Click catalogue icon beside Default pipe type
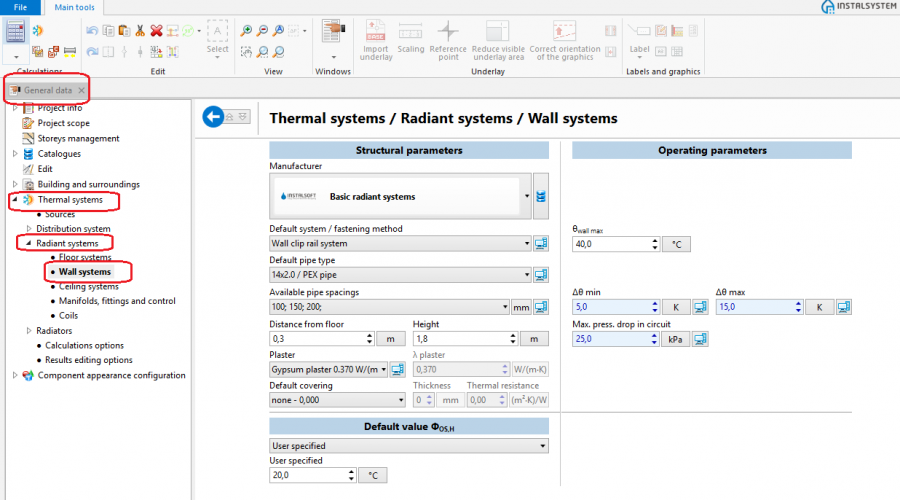 (541, 275)
